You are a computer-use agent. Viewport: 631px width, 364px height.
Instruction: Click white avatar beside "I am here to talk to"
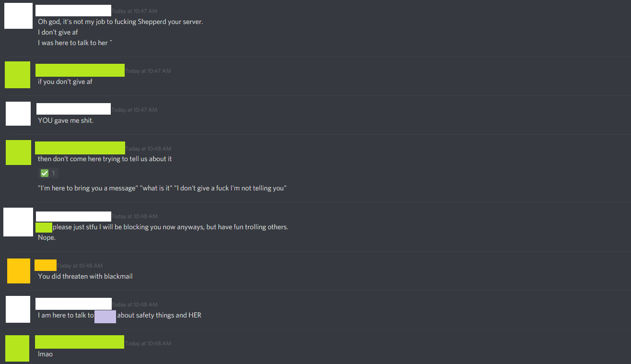[18, 309]
